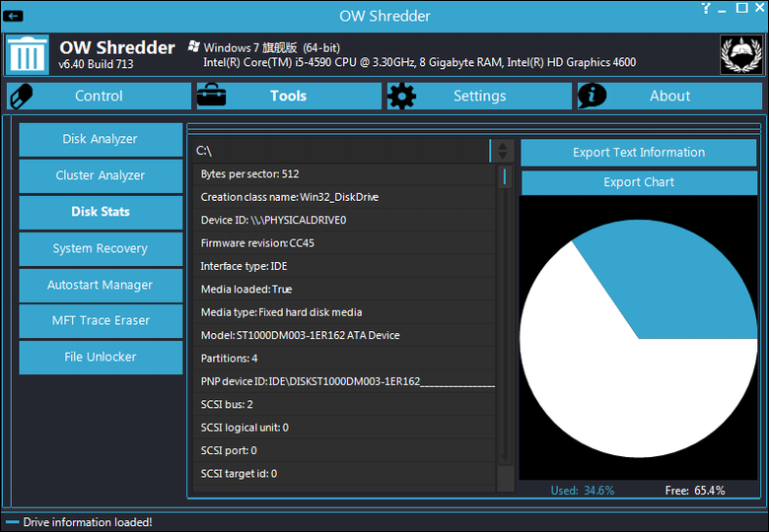Open the C:\ drive selection dropdown
This screenshot has width=769, height=532.
[x=340, y=151]
